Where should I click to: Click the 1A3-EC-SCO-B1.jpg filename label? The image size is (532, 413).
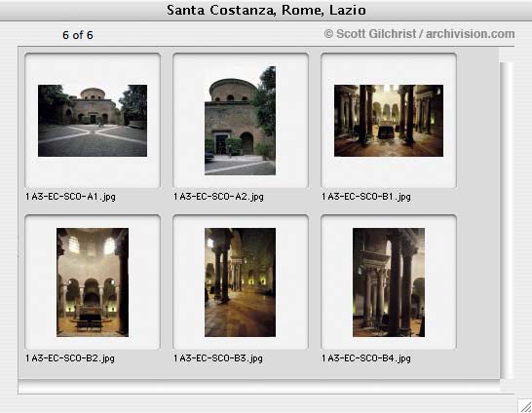tap(366, 197)
